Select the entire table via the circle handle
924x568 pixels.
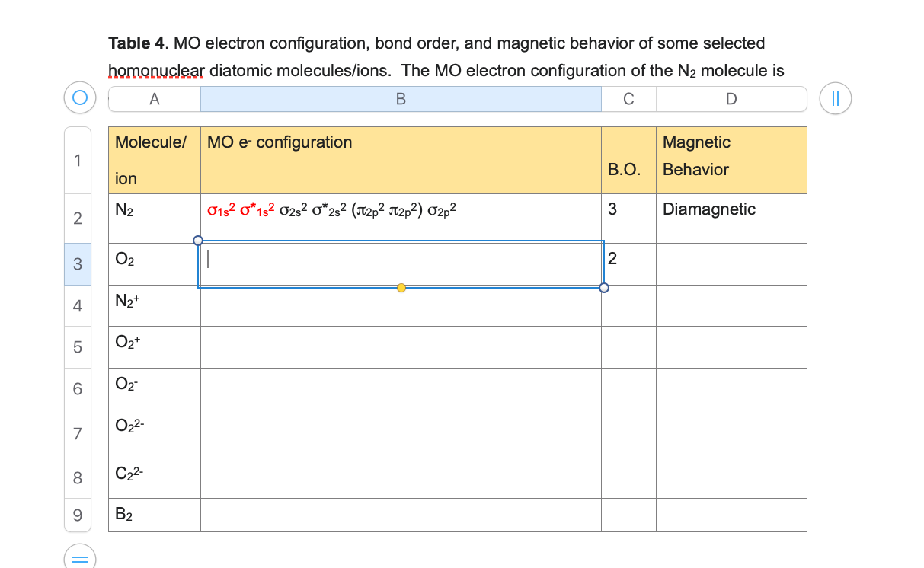pos(78,97)
